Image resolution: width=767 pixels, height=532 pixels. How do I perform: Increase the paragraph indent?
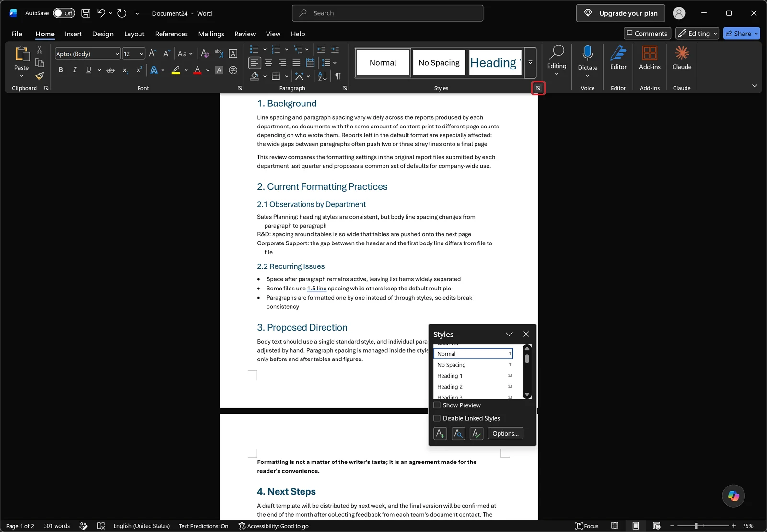(335, 49)
